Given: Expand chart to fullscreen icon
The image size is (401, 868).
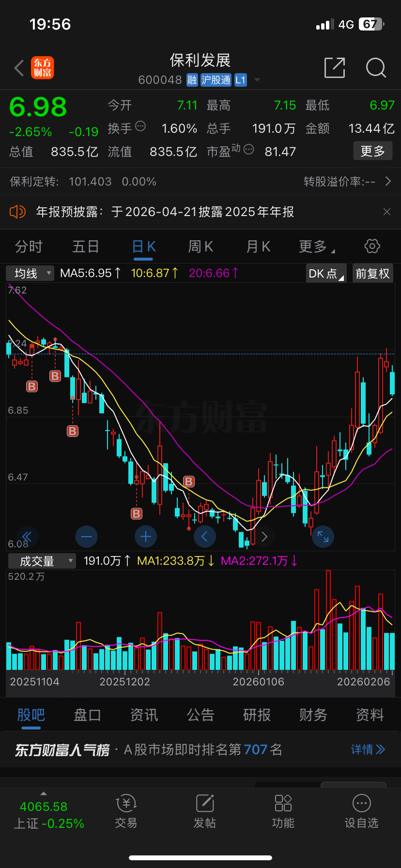Looking at the screenshot, I should point(323,537).
